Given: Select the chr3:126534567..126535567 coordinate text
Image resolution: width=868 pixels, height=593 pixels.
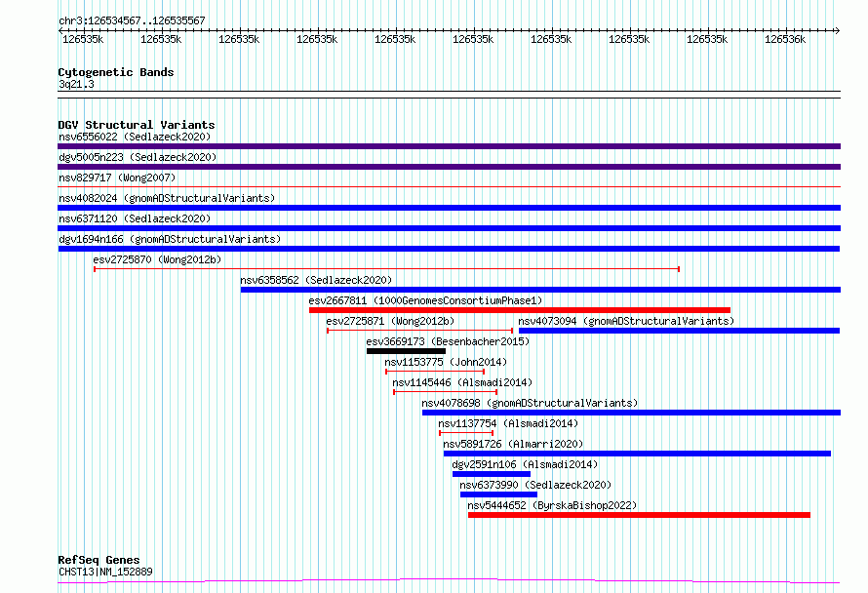Looking at the screenshot, I should pos(132,20).
